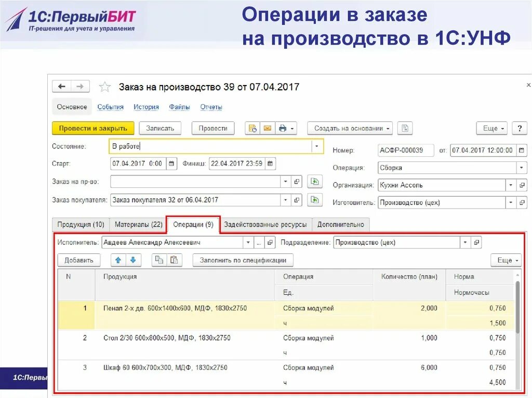532x398 pixels.
Task: Click the Финиш date field 22.04.2017 23:59
Action: tap(237, 164)
